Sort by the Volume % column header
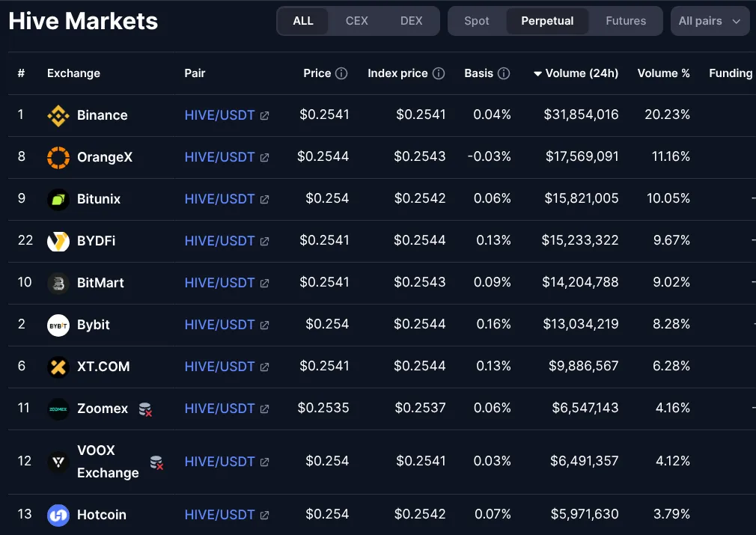 point(664,73)
